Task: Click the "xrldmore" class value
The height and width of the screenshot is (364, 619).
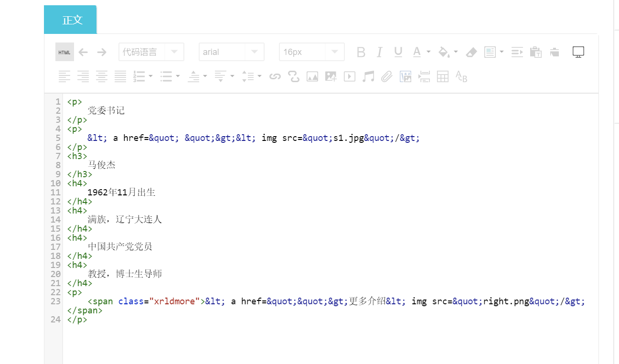Action: [x=175, y=301]
